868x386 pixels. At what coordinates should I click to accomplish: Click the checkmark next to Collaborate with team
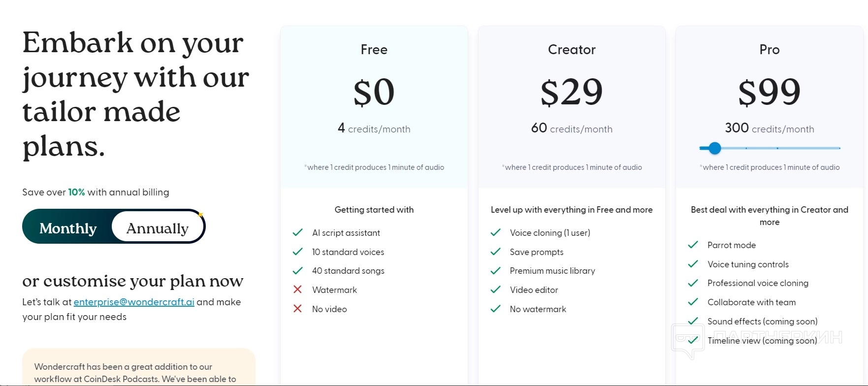(x=693, y=302)
